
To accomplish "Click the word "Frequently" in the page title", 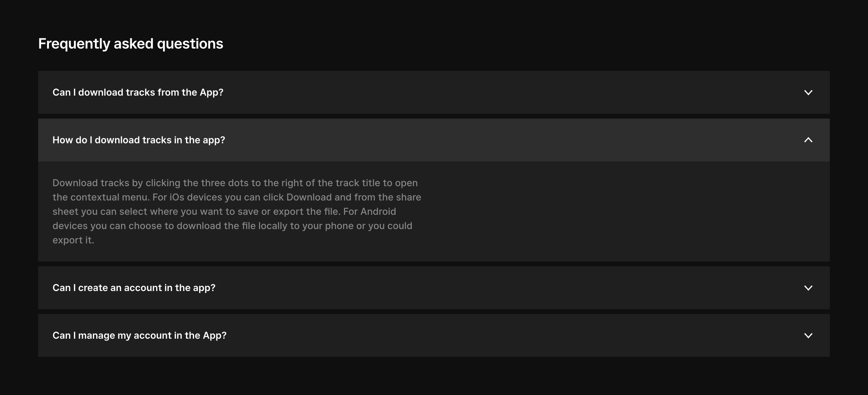I will 74,44.
